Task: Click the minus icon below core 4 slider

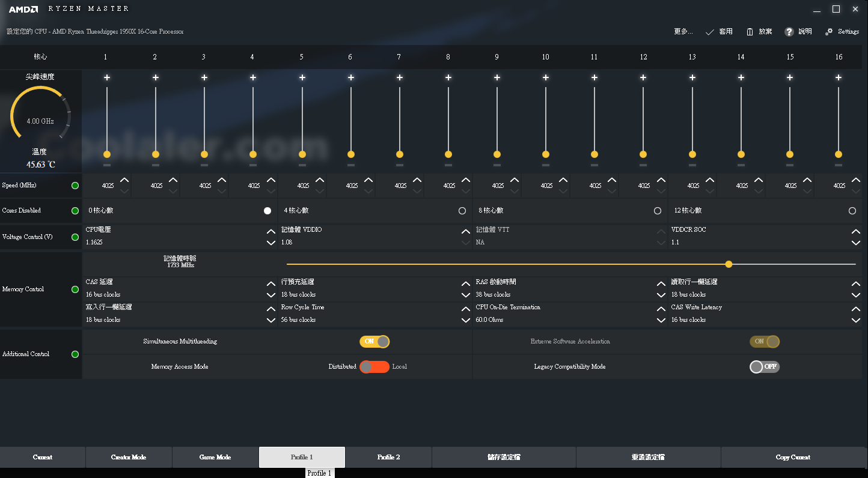Action: pos(253,165)
